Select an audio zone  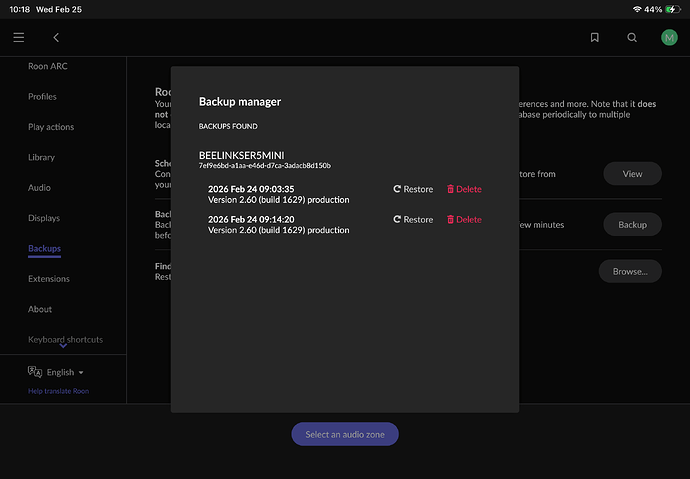[345, 434]
